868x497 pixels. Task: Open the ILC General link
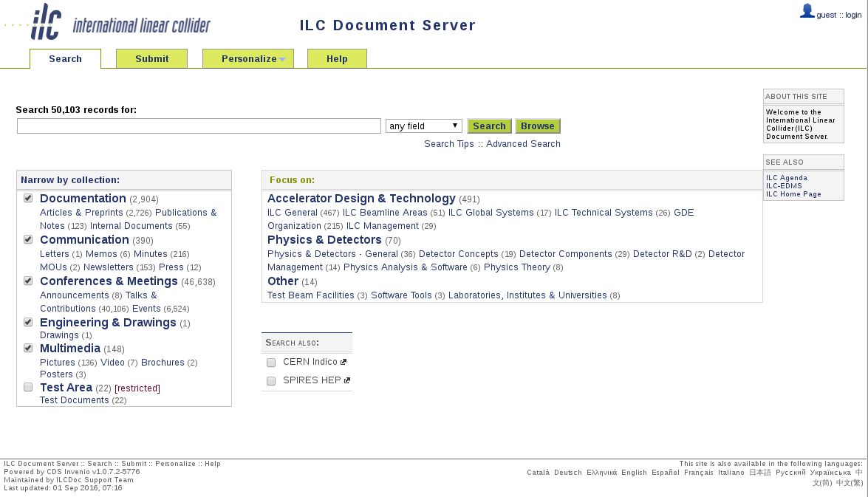pyautogui.click(x=293, y=213)
